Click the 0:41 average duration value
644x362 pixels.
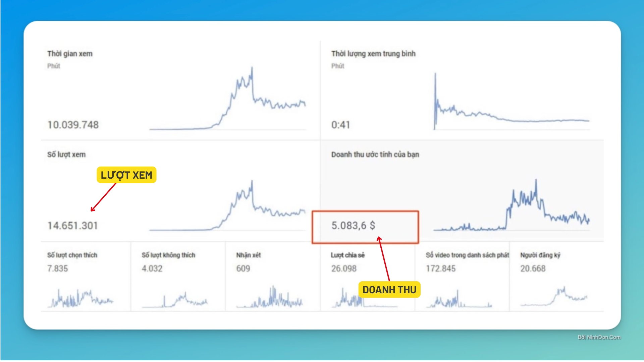click(x=340, y=125)
